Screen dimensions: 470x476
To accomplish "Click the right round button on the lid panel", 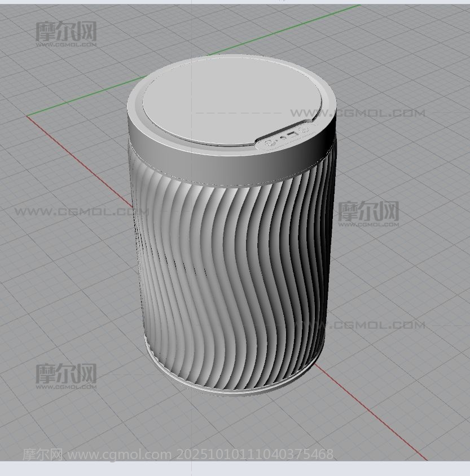I will (304, 130).
